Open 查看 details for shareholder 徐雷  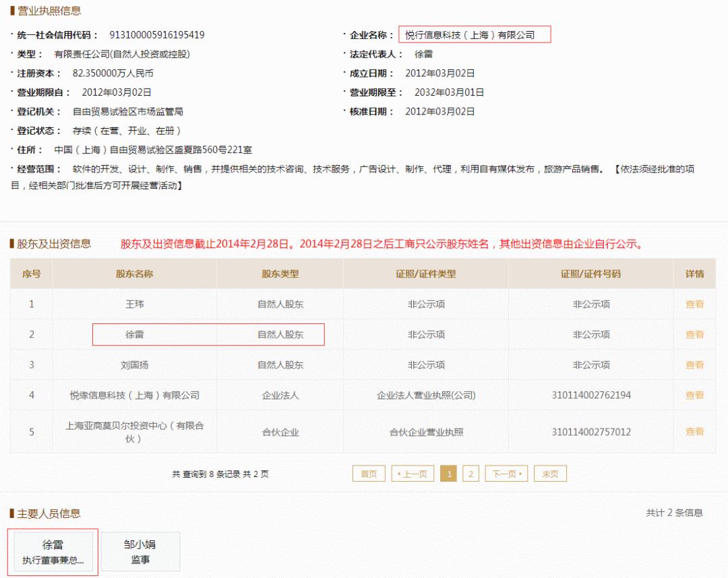(x=694, y=334)
